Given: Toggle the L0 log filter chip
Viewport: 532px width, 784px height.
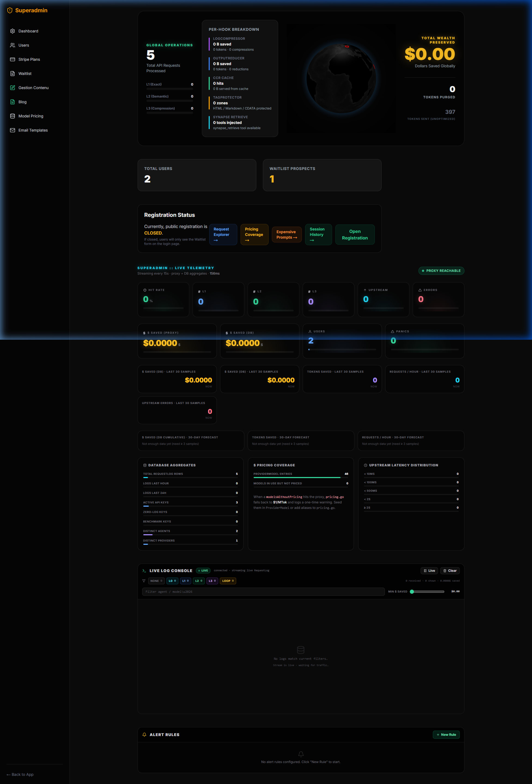Looking at the screenshot, I should coord(172,581).
